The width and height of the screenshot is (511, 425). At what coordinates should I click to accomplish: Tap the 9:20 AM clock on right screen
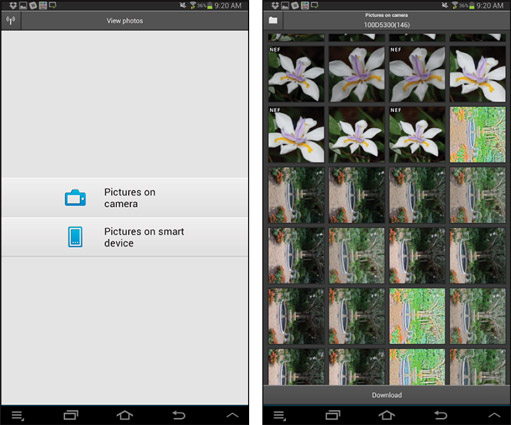tap(489, 5)
